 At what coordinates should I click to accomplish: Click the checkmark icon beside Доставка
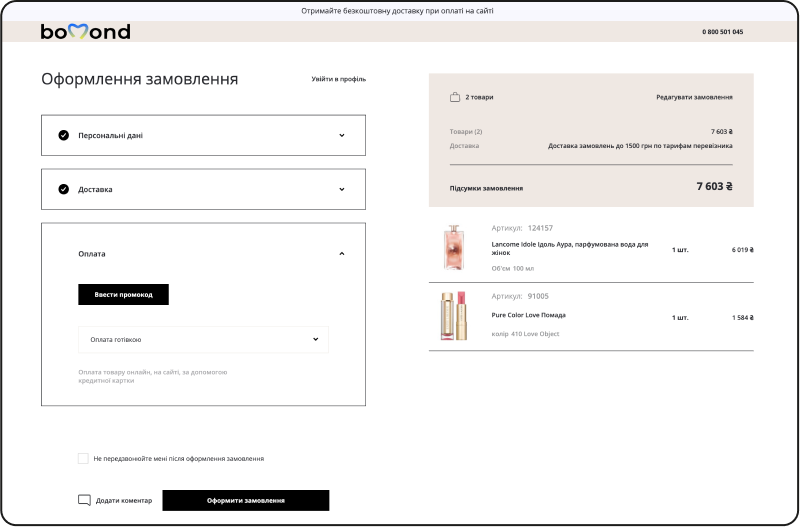pos(64,189)
